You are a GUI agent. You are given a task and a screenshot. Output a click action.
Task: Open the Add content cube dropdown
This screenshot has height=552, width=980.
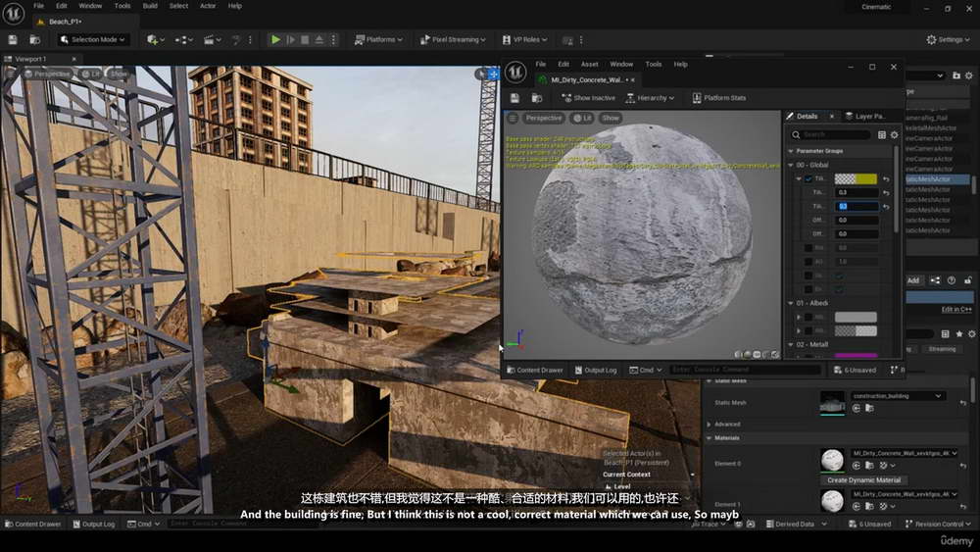coord(155,39)
